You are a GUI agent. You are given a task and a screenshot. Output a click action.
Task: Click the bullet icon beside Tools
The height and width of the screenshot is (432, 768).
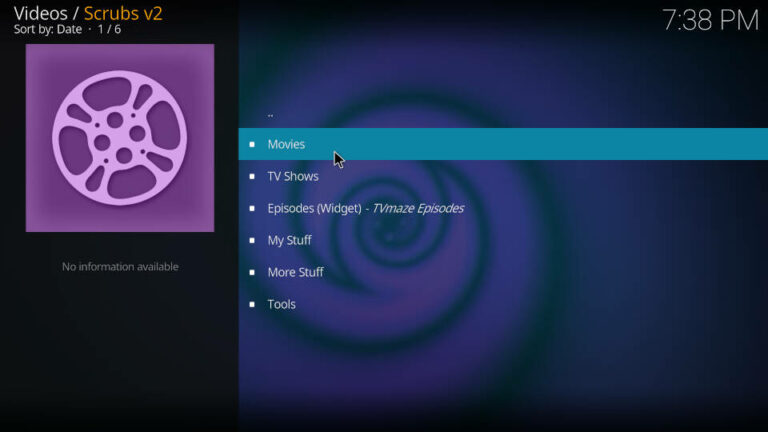tap(252, 304)
